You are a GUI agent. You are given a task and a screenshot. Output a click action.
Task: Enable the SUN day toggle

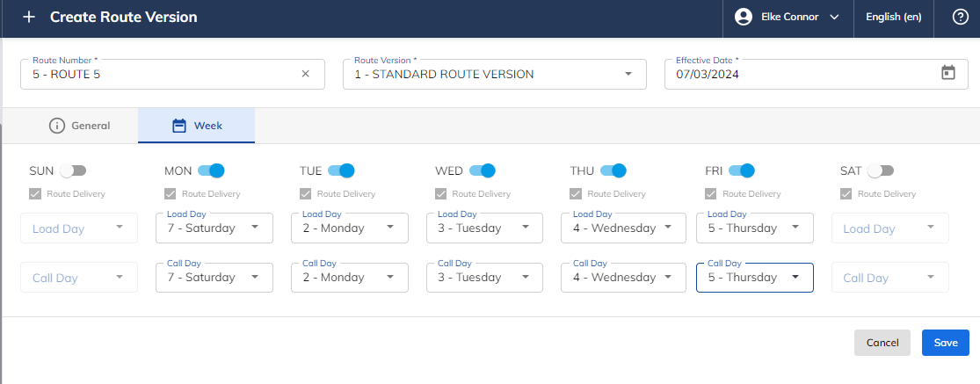tap(73, 170)
